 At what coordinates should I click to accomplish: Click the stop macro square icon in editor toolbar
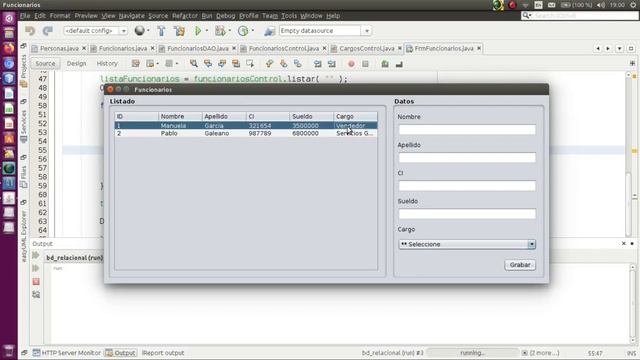[365, 64]
